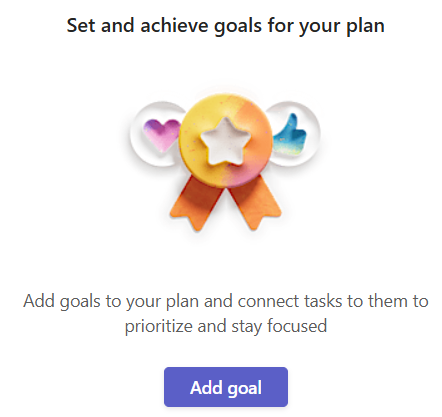
Task: Click the word 'prioritize' in the description
Action: (x=159, y=326)
